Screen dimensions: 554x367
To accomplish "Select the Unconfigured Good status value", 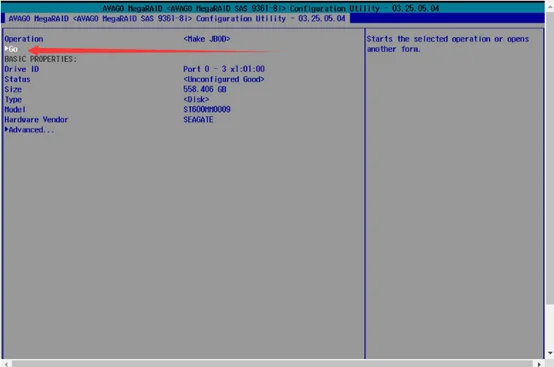I will coord(224,79).
